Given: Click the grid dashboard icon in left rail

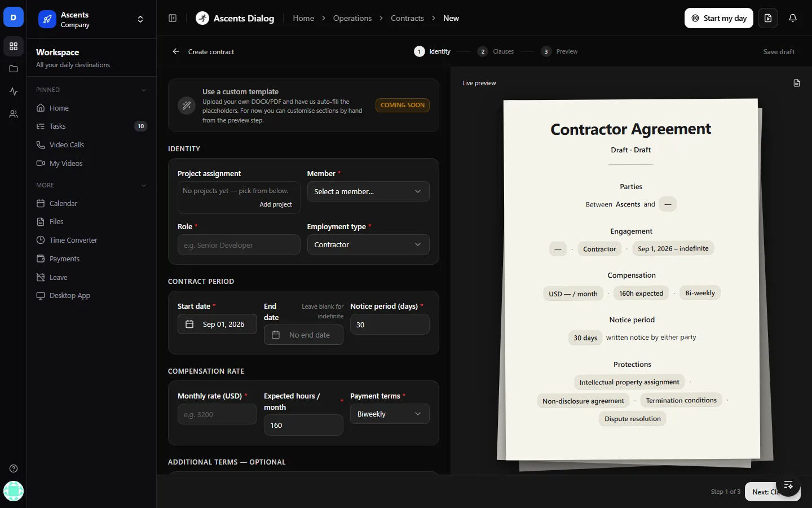Looking at the screenshot, I should point(14,46).
